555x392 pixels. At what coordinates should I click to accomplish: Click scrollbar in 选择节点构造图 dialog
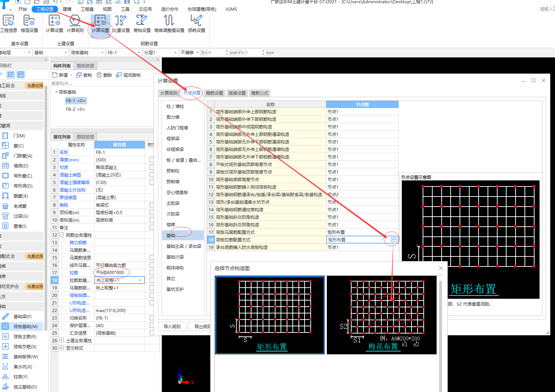441,336
